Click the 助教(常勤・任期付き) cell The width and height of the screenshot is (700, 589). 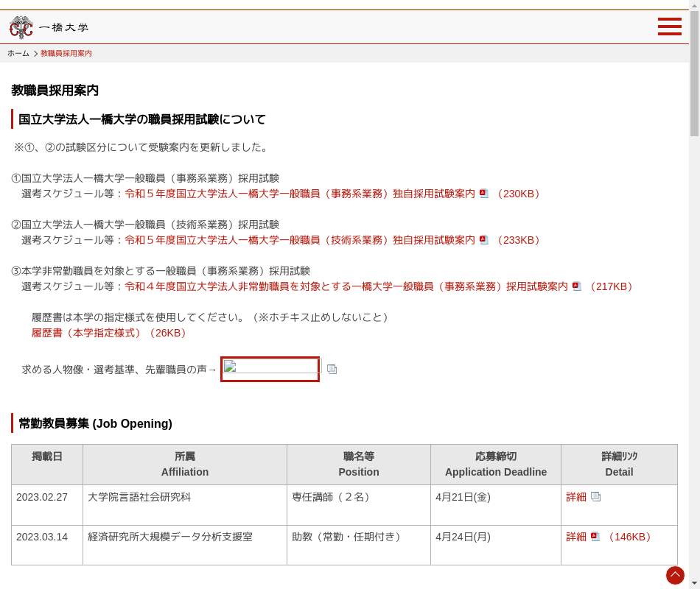pos(359,546)
